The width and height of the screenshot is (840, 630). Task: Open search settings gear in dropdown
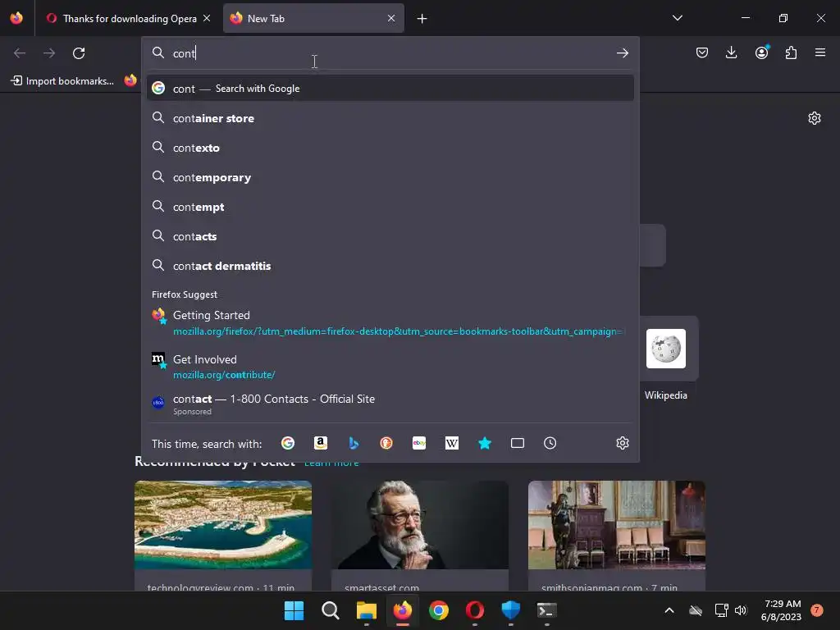tap(622, 443)
